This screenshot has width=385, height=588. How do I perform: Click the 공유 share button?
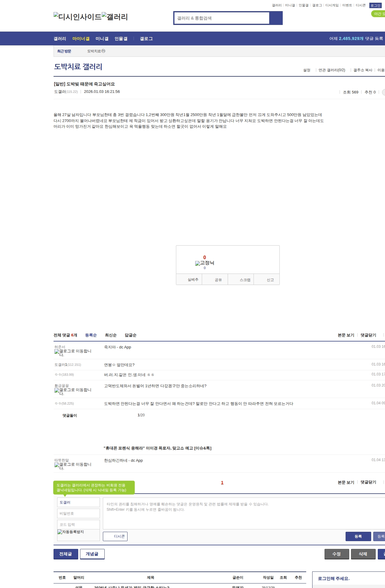pyautogui.click(x=215, y=280)
